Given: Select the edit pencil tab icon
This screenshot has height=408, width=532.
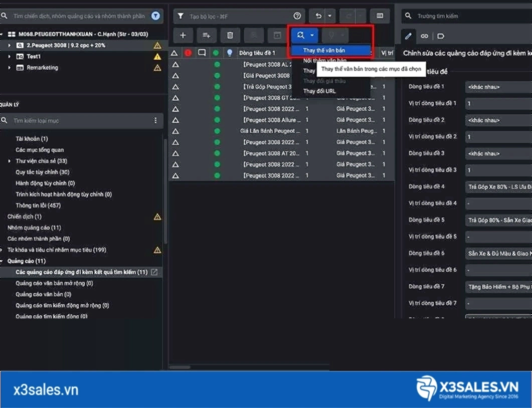Looking at the screenshot, I should pyautogui.click(x=408, y=36).
